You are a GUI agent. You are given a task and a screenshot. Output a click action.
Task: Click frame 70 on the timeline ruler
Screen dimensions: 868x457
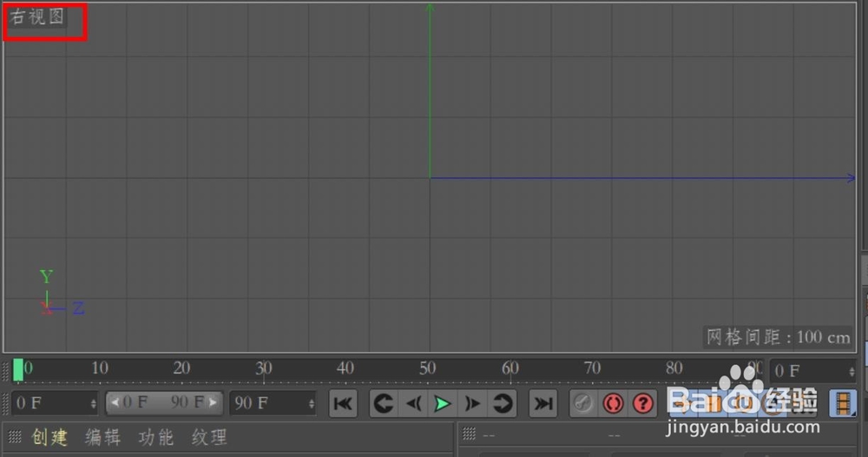coord(592,368)
